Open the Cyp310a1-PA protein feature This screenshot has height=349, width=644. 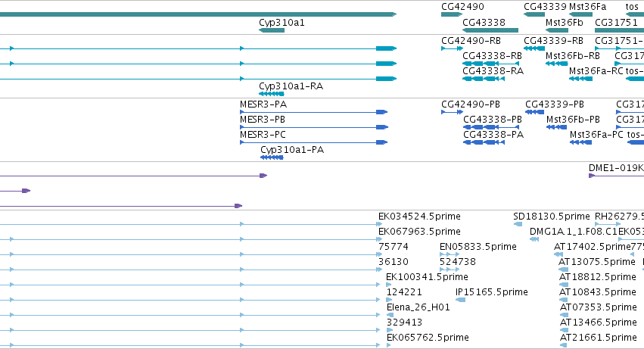272,157
